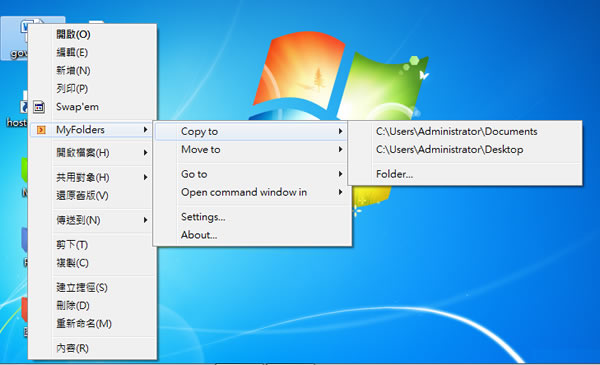This screenshot has height=365, width=600.
Task: Choose Folder... in Copy to submenu
Action: coord(465,174)
